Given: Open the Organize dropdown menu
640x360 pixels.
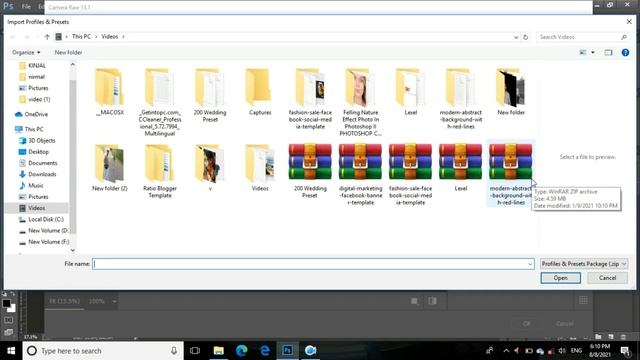Looking at the screenshot, I should pos(26,53).
